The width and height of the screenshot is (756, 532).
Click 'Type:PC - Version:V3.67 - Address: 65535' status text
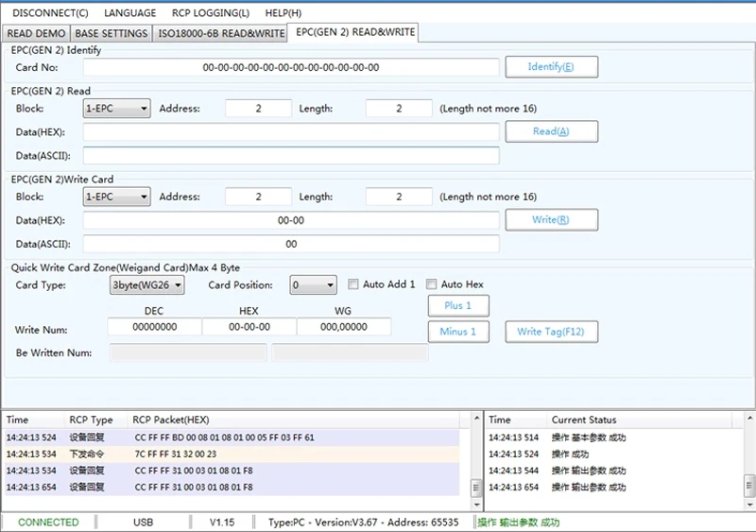tap(364, 523)
